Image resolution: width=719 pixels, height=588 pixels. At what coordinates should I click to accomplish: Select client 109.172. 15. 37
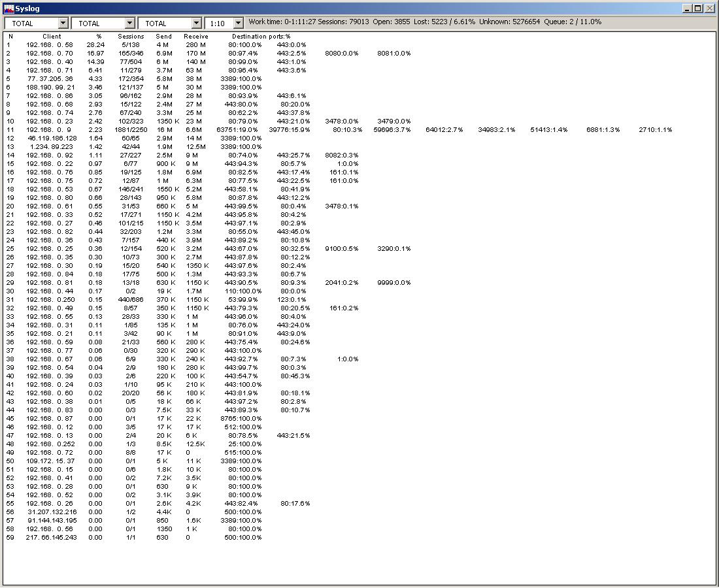(50, 461)
